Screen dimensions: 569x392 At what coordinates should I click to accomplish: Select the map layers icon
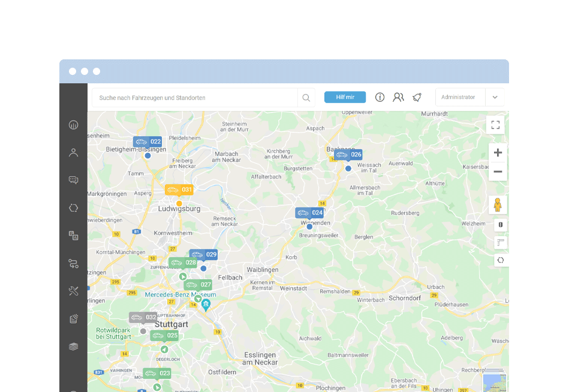click(x=73, y=346)
